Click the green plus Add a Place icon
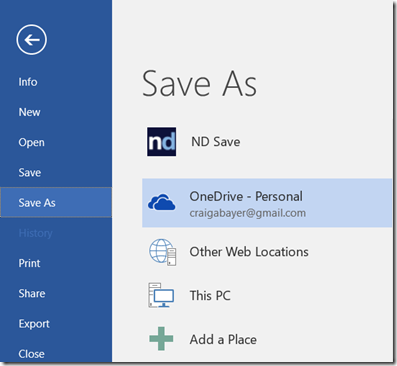This screenshot has height=366, width=397. pyautogui.click(x=161, y=339)
